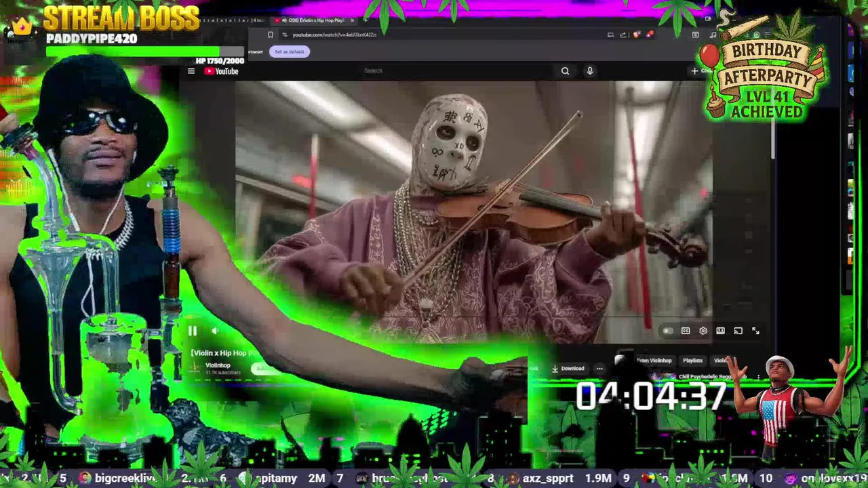Open the browser tab titled "stellar"
Screen dimensions: 868x488
(231, 20)
